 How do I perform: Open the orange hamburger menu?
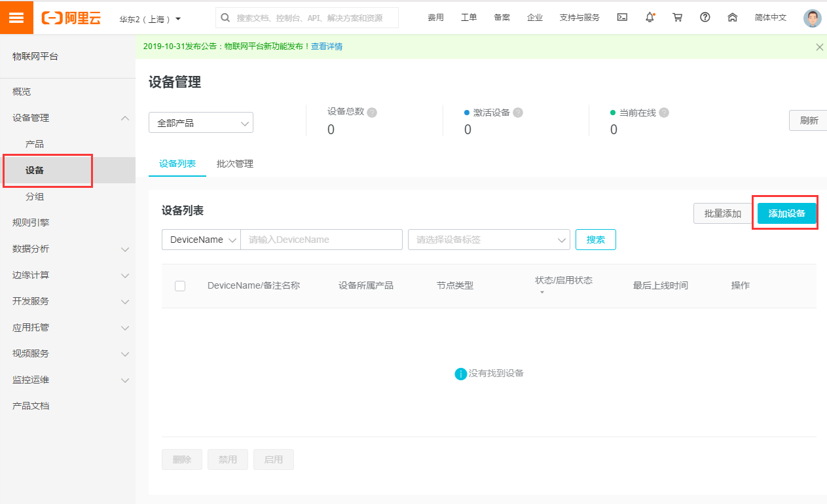16,18
